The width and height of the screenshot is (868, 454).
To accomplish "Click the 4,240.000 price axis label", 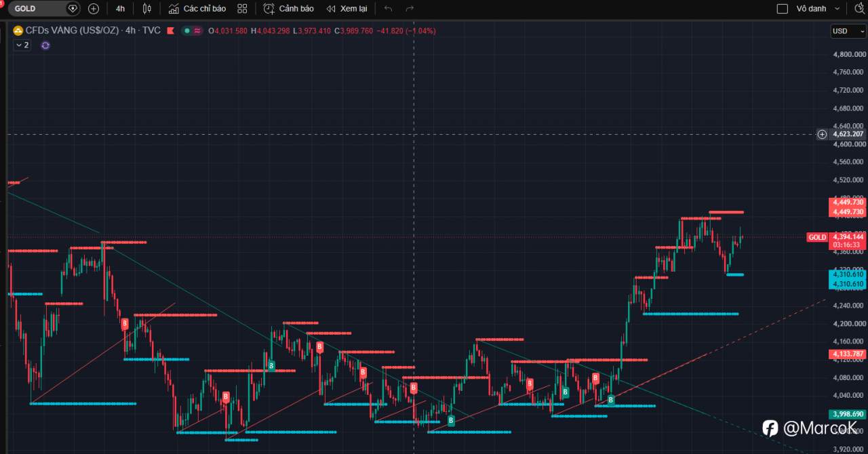I will (848, 306).
